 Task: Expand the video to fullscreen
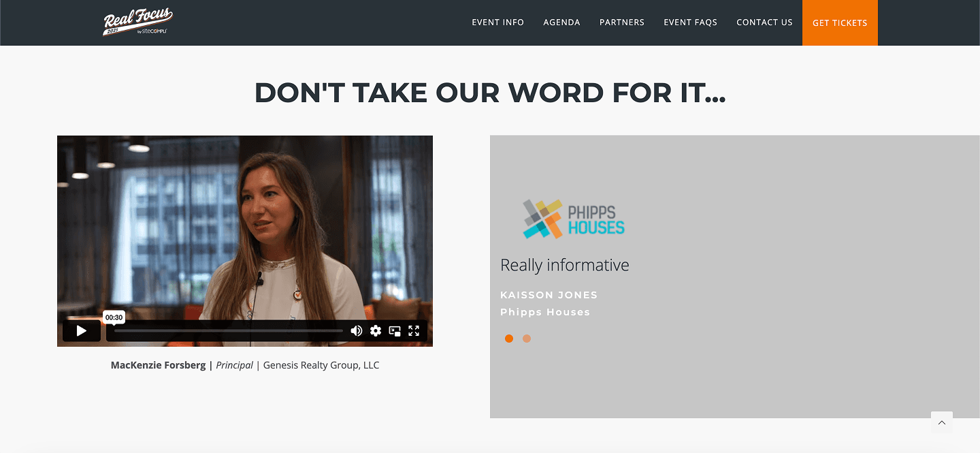414,331
